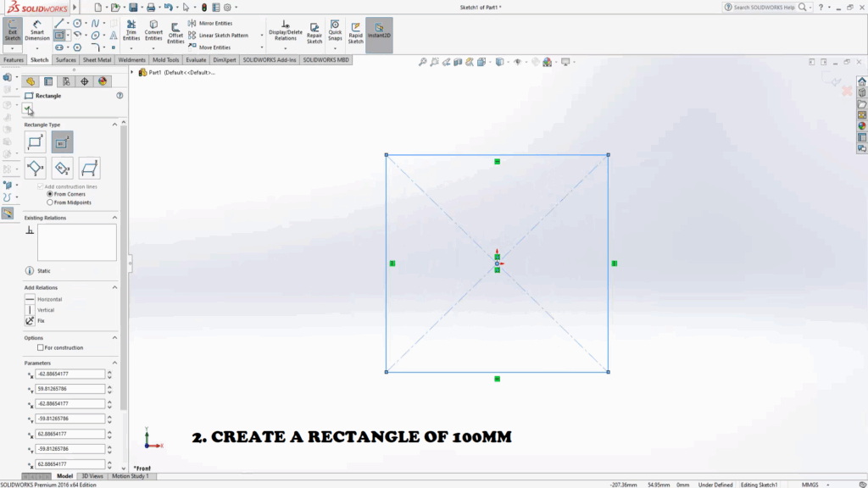Open the Repair Sketch tool
Viewport: 868px width, 488px height.
(x=314, y=32)
